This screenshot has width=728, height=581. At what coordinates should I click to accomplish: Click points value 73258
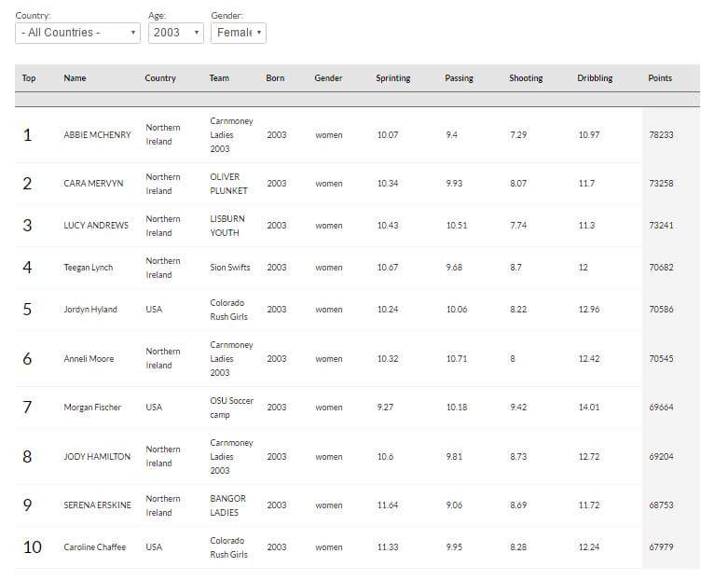click(661, 184)
